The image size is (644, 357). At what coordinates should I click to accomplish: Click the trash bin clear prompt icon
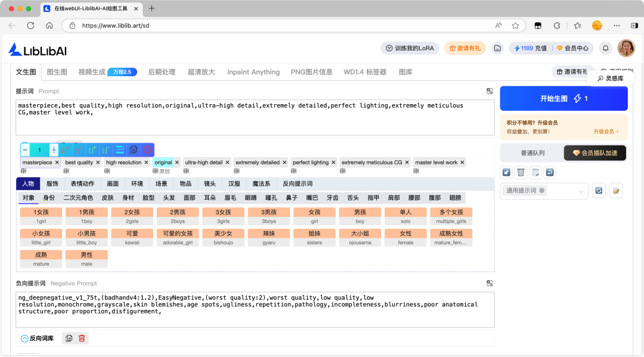pos(521,172)
